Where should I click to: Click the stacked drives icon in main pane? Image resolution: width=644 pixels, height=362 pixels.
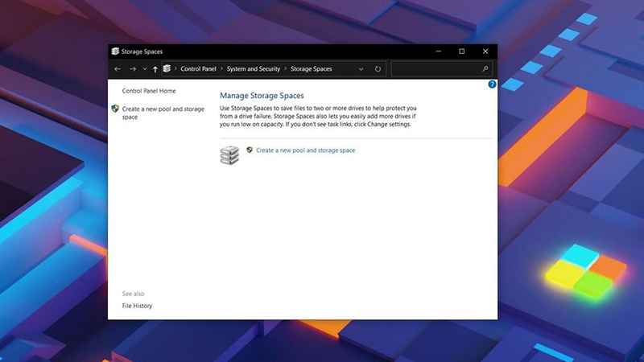229,154
